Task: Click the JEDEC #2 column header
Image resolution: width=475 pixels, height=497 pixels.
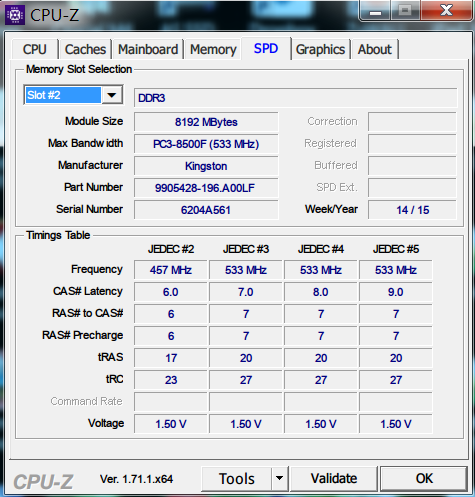Action: coord(171,249)
